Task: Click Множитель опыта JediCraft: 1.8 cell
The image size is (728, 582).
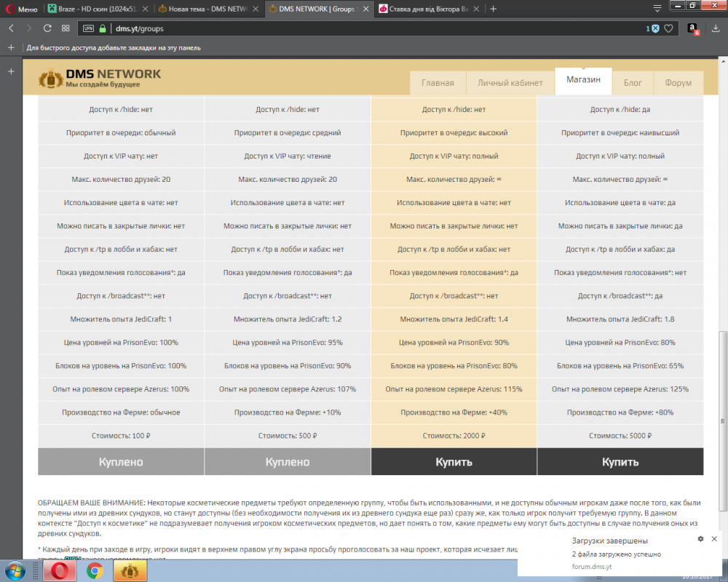Action: (620, 319)
